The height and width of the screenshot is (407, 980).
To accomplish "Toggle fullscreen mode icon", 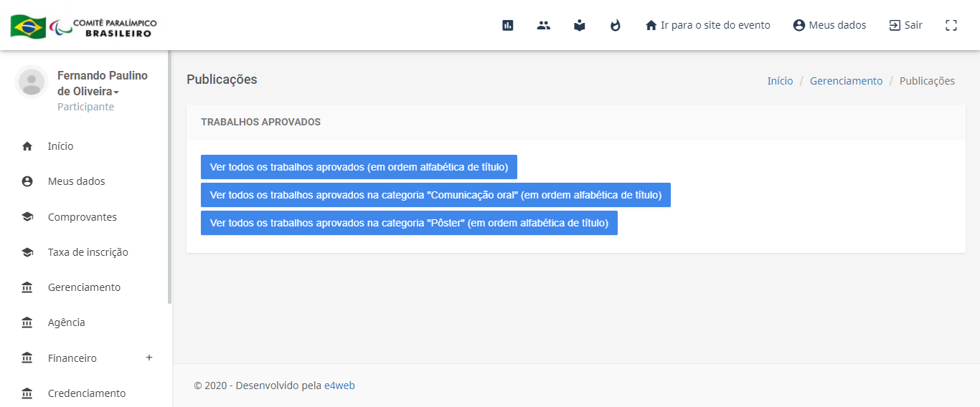I will pyautogui.click(x=951, y=25).
